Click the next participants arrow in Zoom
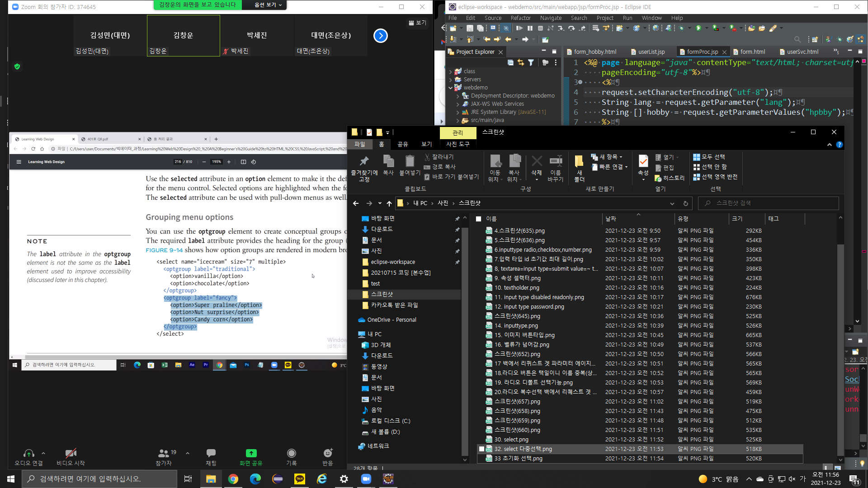 (x=381, y=36)
